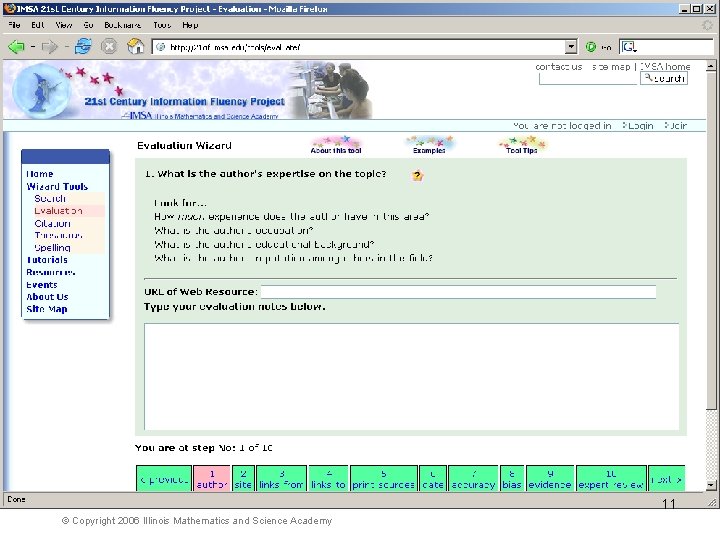
Task: Open About Us from the sidebar
Action: [x=47, y=297]
